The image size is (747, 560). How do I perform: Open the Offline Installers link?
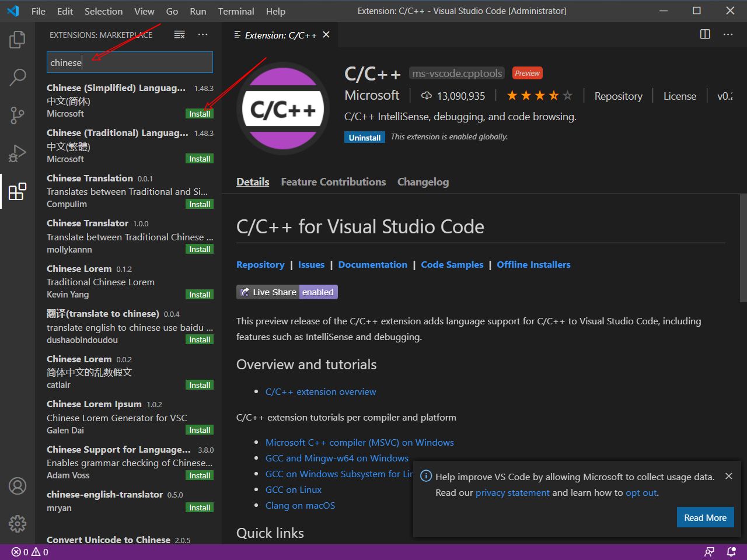pyautogui.click(x=533, y=265)
